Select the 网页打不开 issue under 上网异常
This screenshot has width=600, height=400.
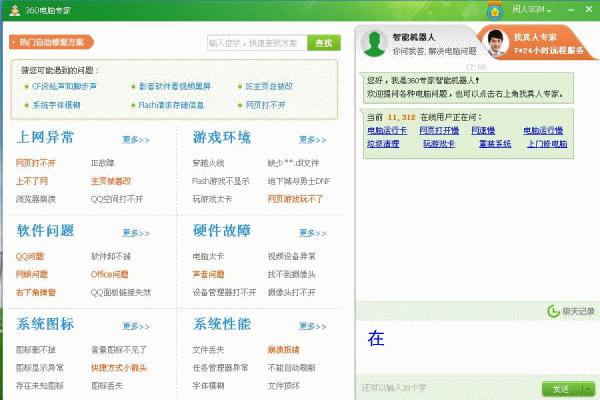[x=36, y=162]
